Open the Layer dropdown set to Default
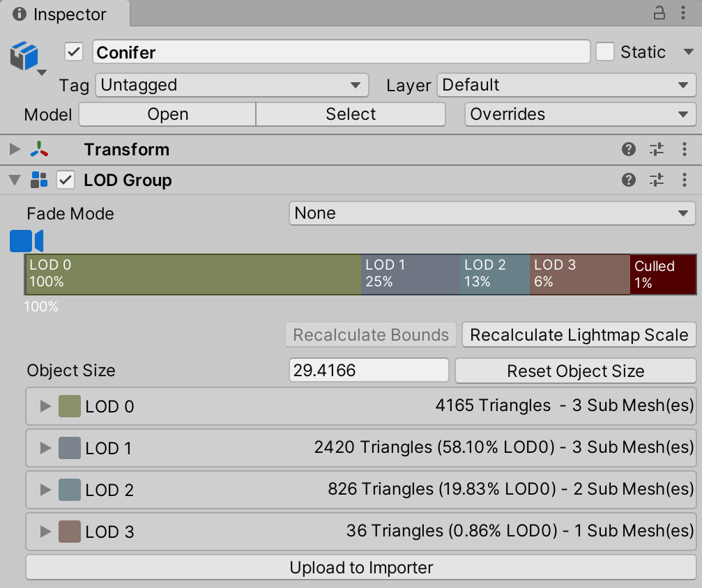The image size is (702, 588). coord(567,85)
